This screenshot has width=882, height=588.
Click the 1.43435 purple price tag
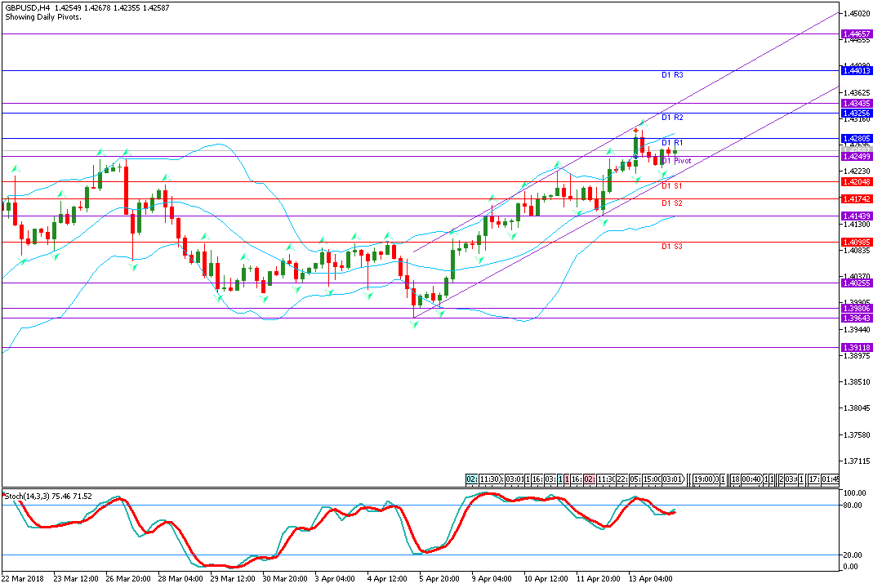click(857, 104)
